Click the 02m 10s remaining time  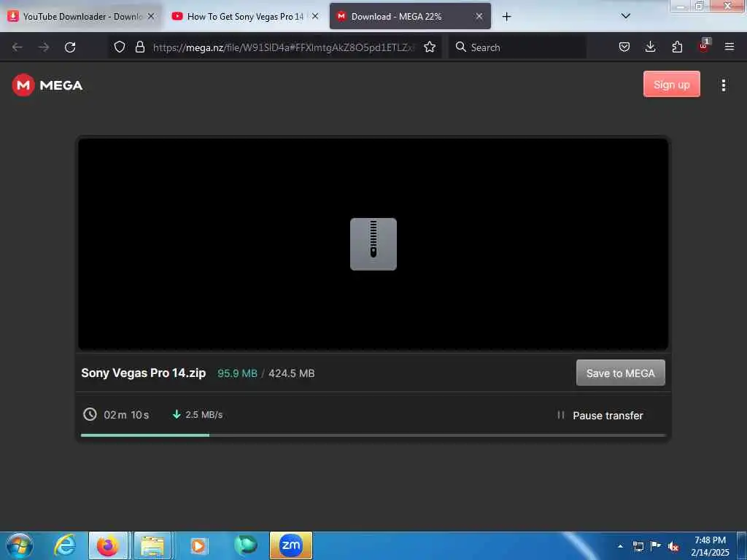(126, 415)
